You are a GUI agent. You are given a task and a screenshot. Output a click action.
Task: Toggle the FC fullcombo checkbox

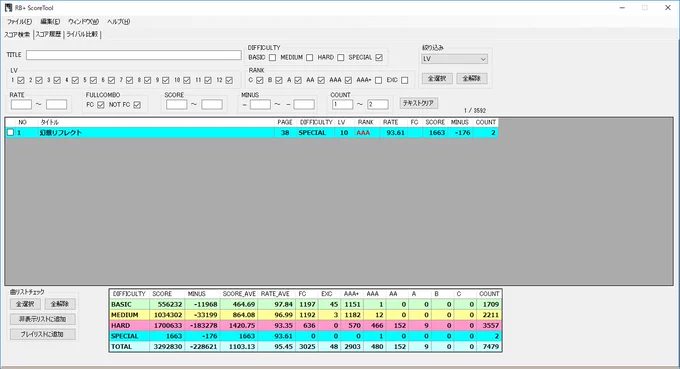(x=101, y=105)
